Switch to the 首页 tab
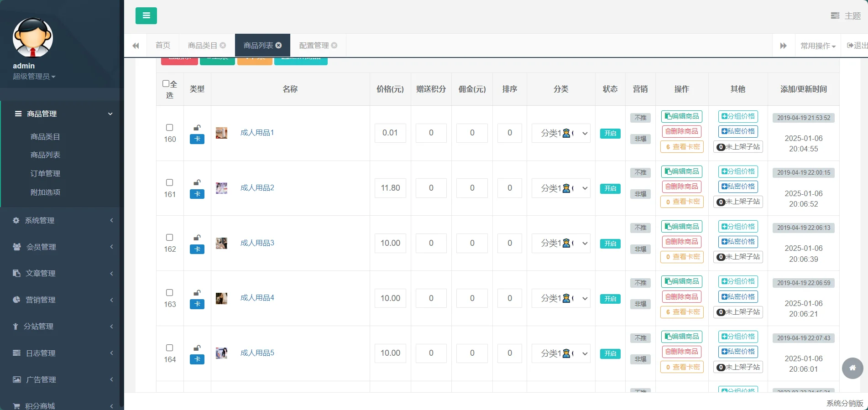 (163, 45)
